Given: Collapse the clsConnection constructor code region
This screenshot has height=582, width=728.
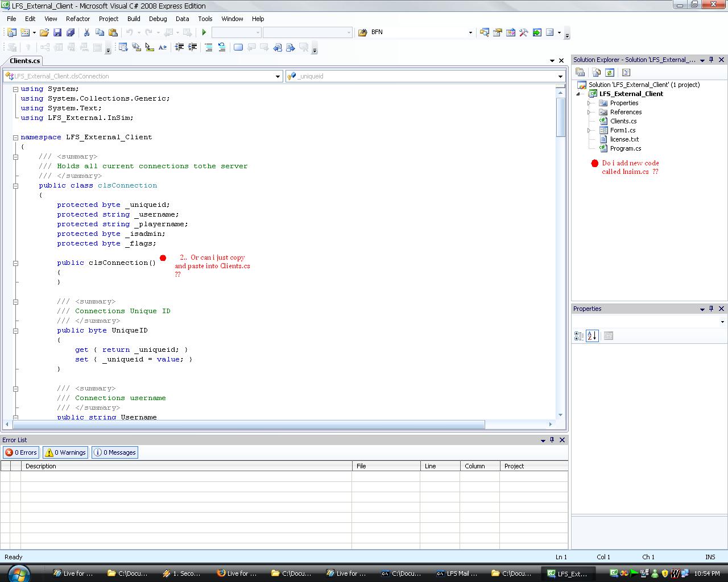Looking at the screenshot, I should pos(15,263).
